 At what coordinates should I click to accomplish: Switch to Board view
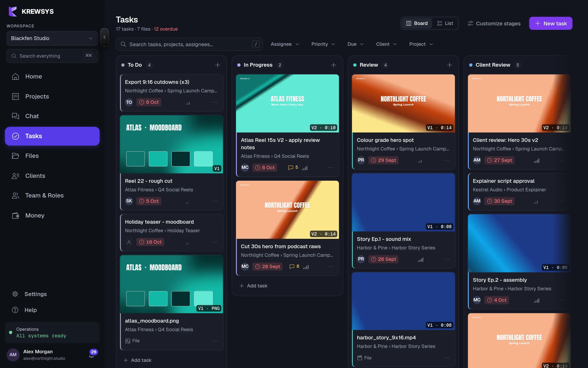coord(417,23)
